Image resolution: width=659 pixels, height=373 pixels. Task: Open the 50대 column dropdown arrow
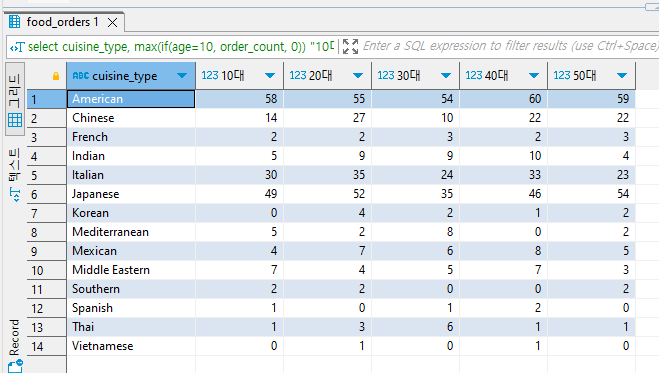click(x=622, y=76)
